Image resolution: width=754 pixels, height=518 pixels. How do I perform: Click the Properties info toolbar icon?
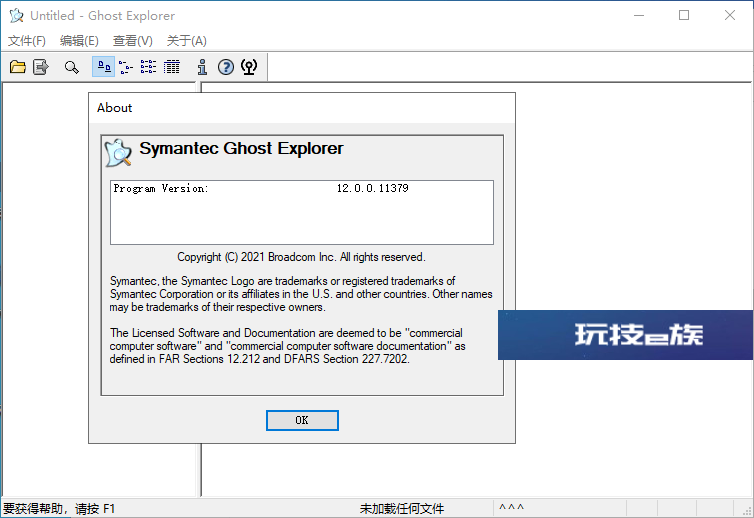point(202,67)
